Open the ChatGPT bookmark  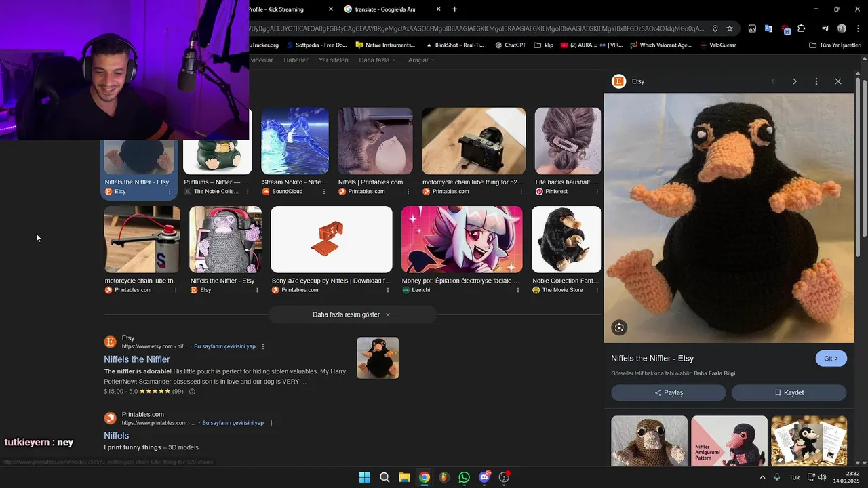coord(510,45)
